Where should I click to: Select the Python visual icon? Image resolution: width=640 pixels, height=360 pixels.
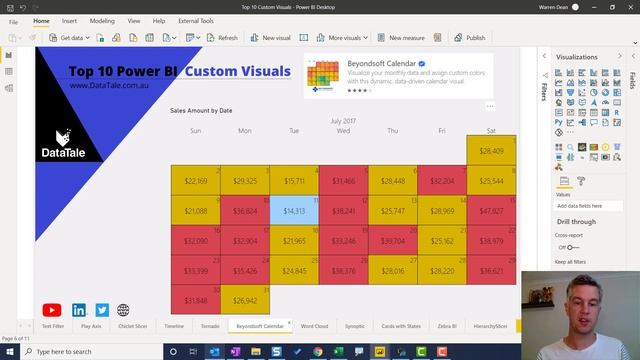(559, 122)
